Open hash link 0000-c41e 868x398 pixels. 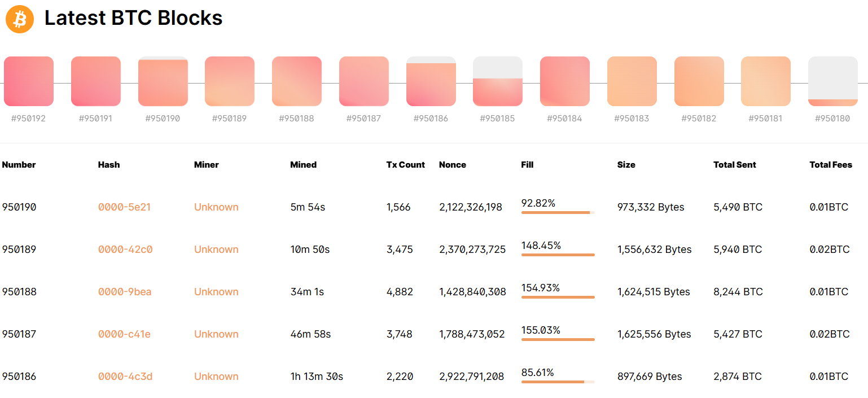click(125, 334)
